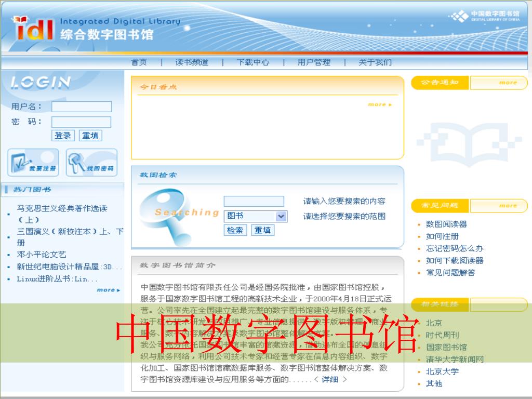Open the more link in 今日看点
Viewport: 532px width, 399px height.
pos(380,104)
